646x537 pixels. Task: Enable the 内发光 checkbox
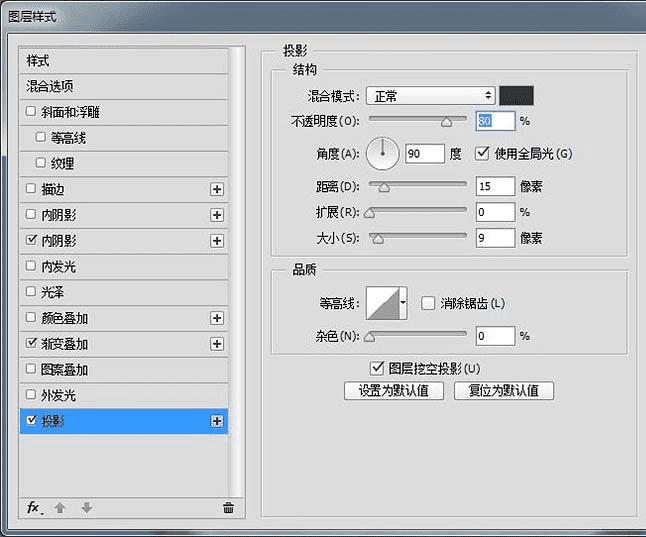click(30, 265)
